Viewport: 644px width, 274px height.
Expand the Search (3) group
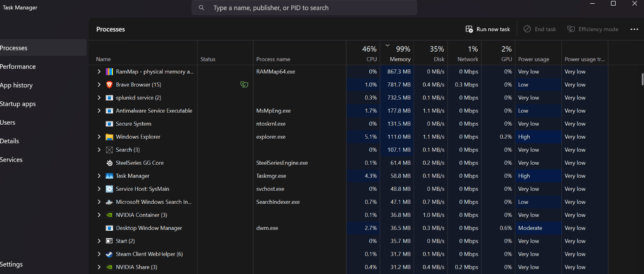click(x=99, y=150)
